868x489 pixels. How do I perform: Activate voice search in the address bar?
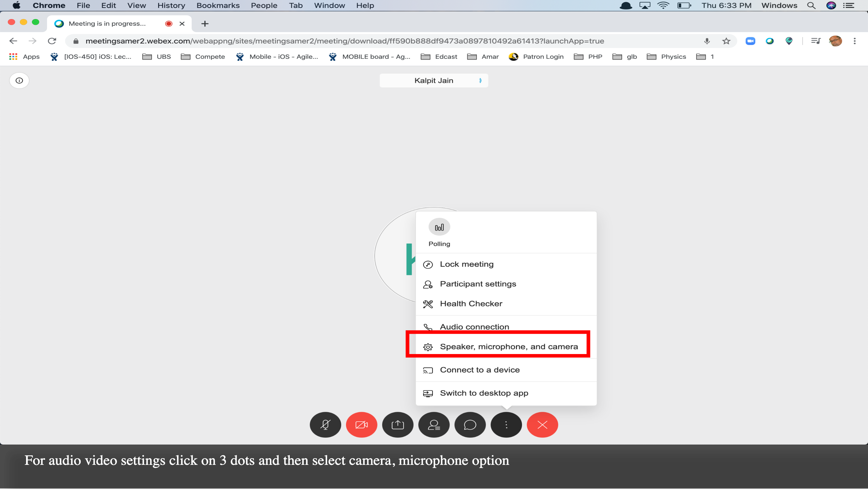pos(707,41)
